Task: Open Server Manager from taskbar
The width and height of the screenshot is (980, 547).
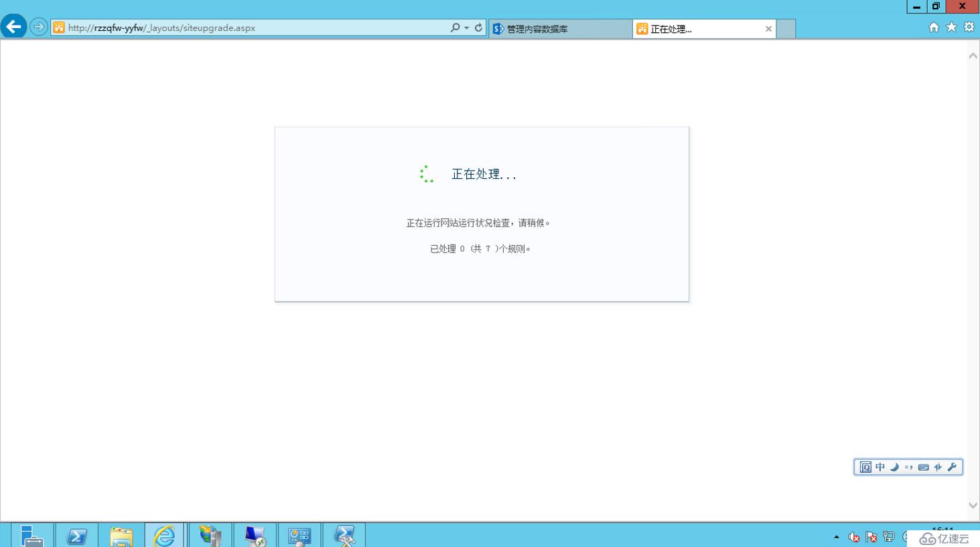Action: (x=31, y=536)
